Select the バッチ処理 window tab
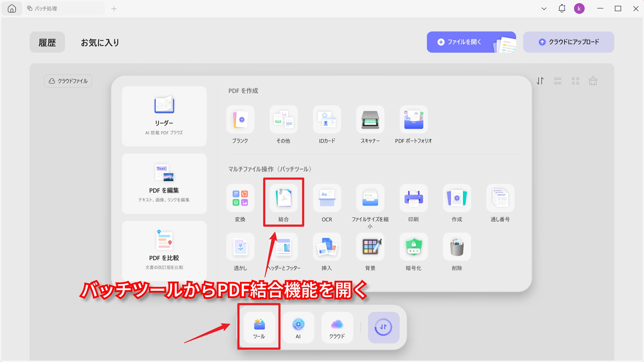Viewport: 644px width, 362px height. (64, 8)
